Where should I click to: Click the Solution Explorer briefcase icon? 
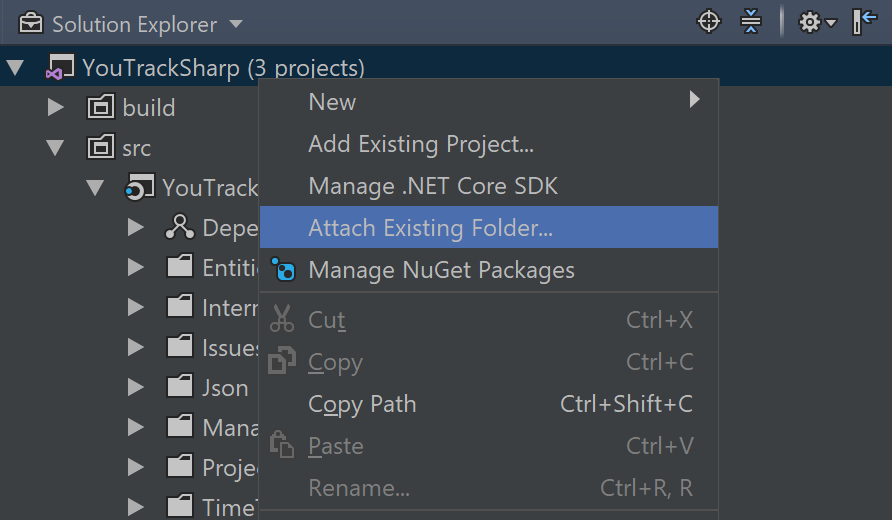(x=31, y=24)
